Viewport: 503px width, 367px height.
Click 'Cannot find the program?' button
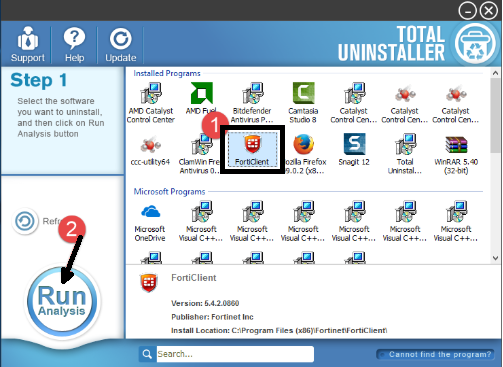coord(435,354)
